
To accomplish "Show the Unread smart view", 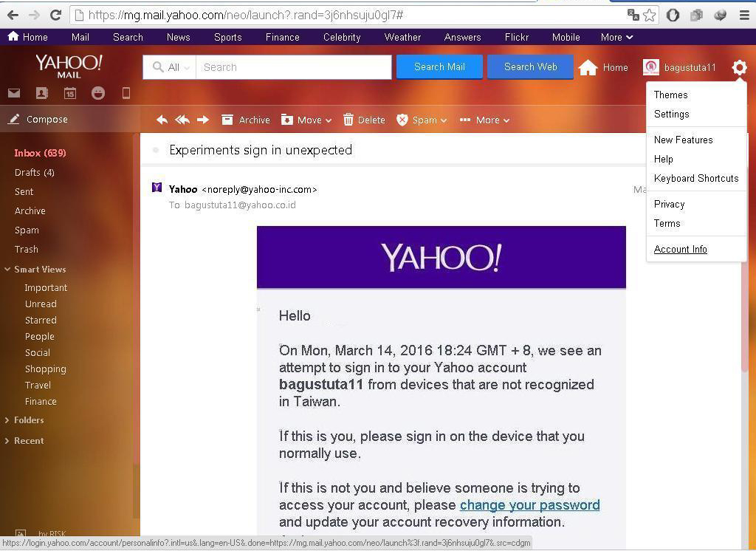I will pos(41,304).
